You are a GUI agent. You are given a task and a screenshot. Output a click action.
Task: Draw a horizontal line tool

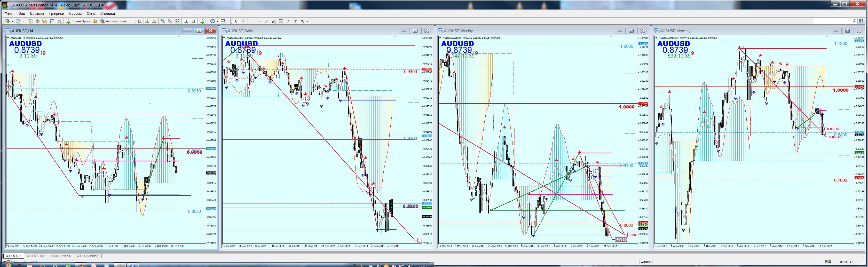pyautogui.click(x=259, y=21)
